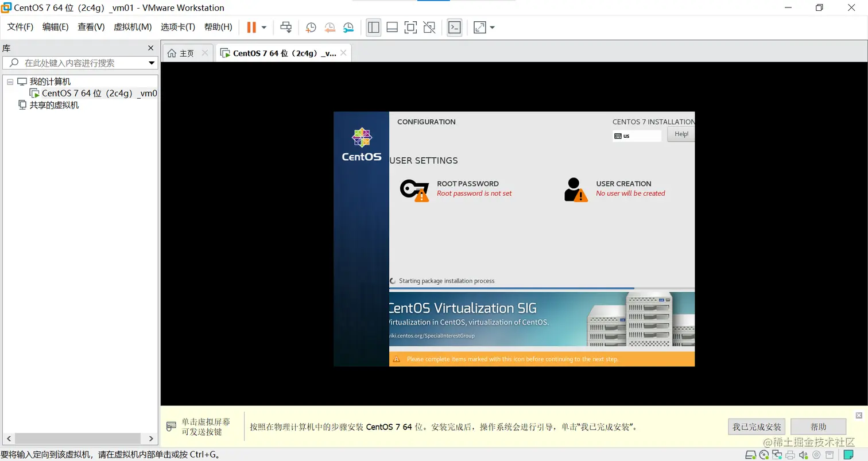Click the us keyboard layout indicator
This screenshot has height=461, width=868.
click(637, 136)
